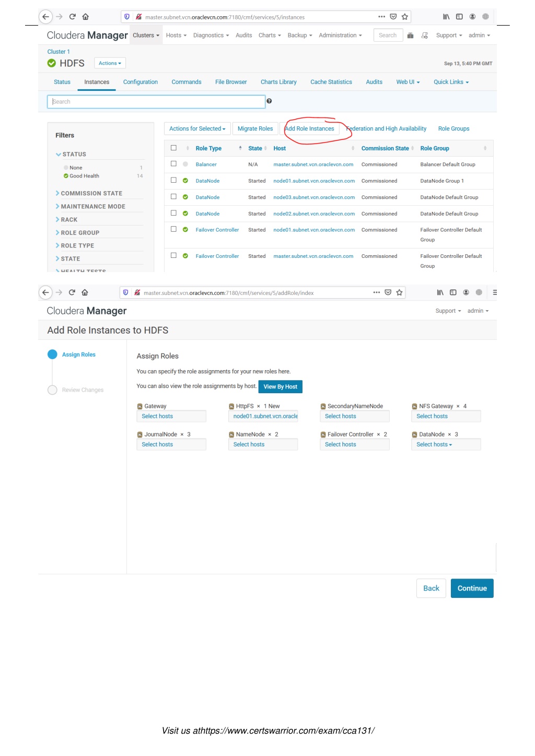
Task: Click Gateway Select hosts field
Action: [171, 416]
